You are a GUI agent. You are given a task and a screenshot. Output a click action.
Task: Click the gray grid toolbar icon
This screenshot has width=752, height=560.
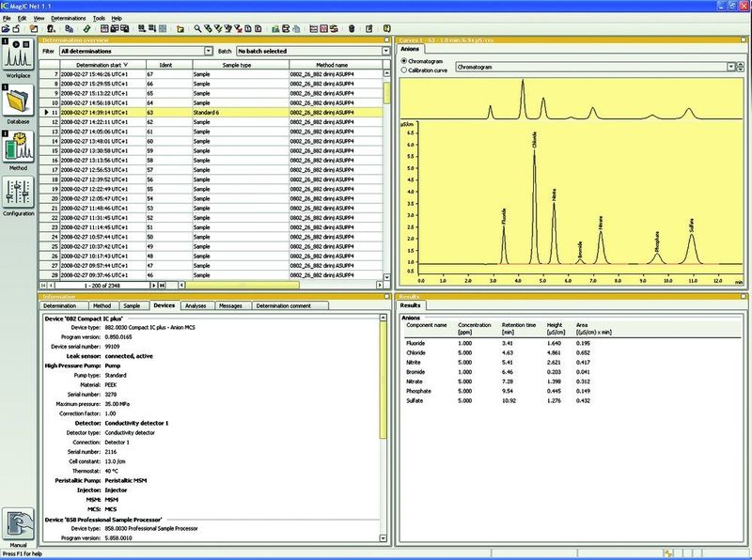(163, 29)
